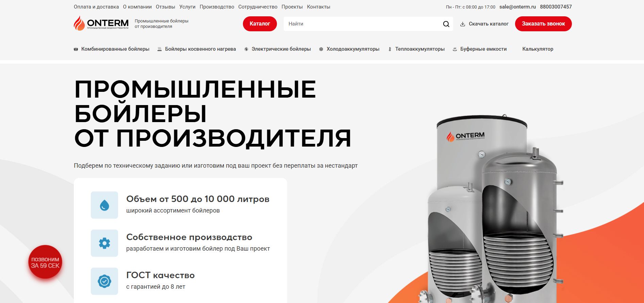
Task: Click the sale@onterm.ru email link
Action: [517, 7]
